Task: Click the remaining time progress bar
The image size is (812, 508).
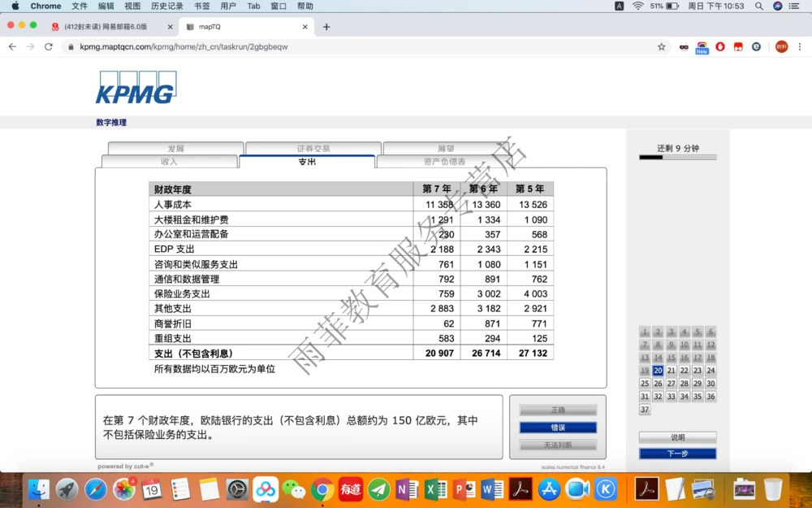Action: pyautogui.click(x=677, y=158)
